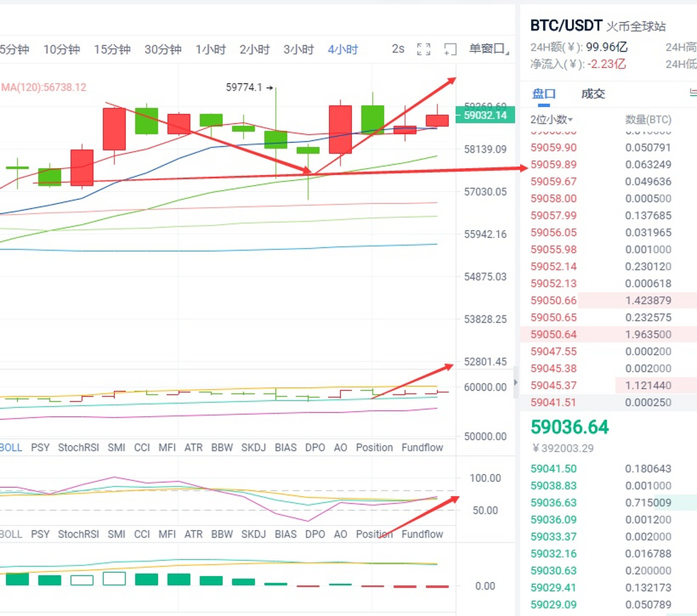The image size is (697, 616).
Task: Collapse side panel with arrow handle
Action: coord(516,383)
